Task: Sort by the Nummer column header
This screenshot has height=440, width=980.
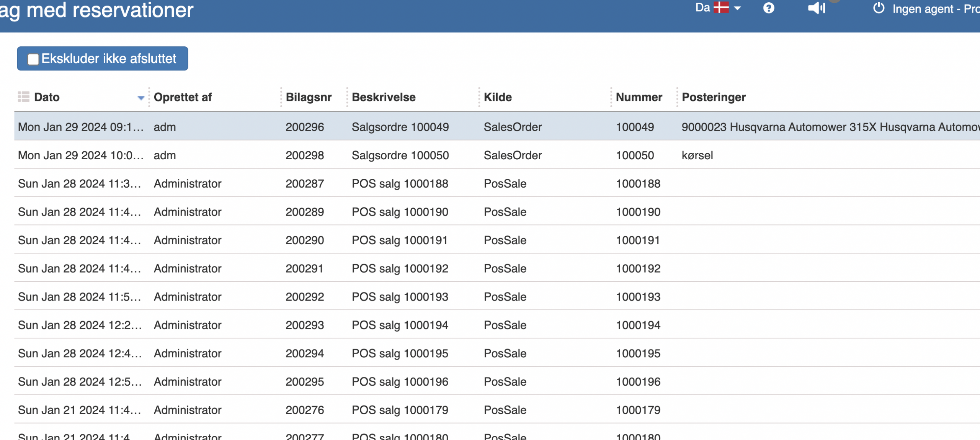Action: point(639,97)
